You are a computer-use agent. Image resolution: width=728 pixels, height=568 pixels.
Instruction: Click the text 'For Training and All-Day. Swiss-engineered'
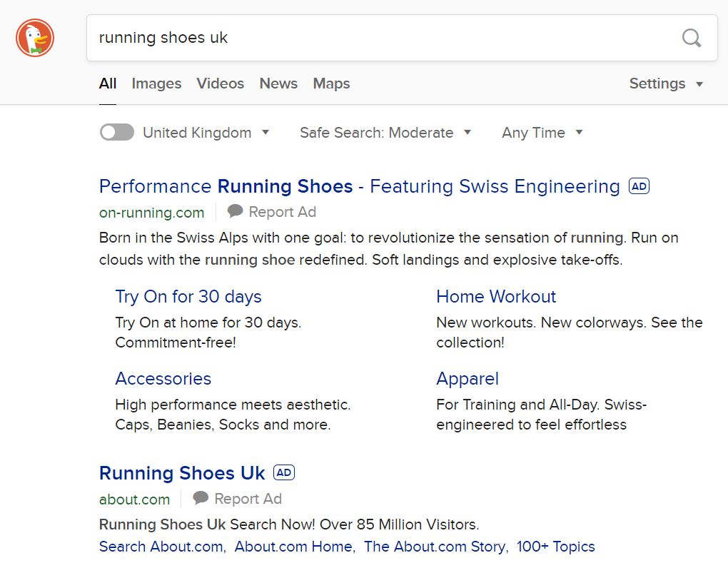tap(541, 415)
